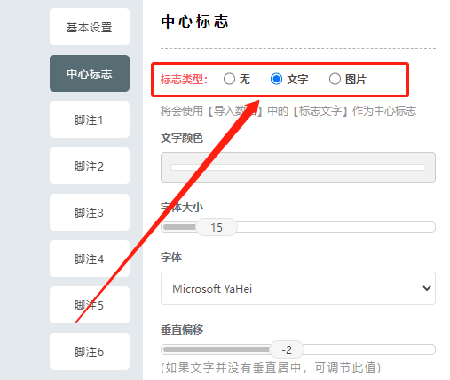450x380 pixels.
Task: Click the font dropdown chevron arrow
Action: coord(426,288)
